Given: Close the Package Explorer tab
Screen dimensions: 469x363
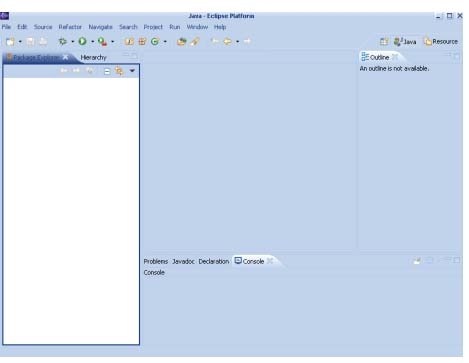Looking at the screenshot, I should [x=66, y=57].
